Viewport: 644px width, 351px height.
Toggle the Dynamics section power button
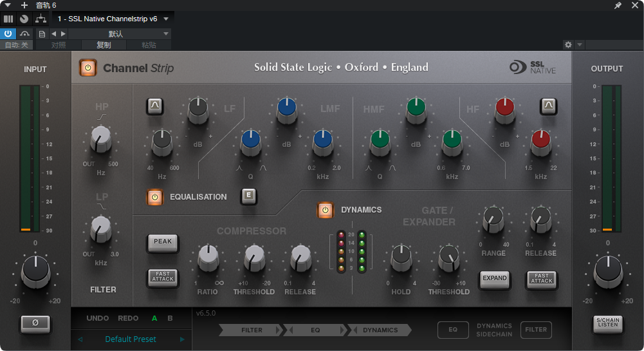pyautogui.click(x=325, y=210)
